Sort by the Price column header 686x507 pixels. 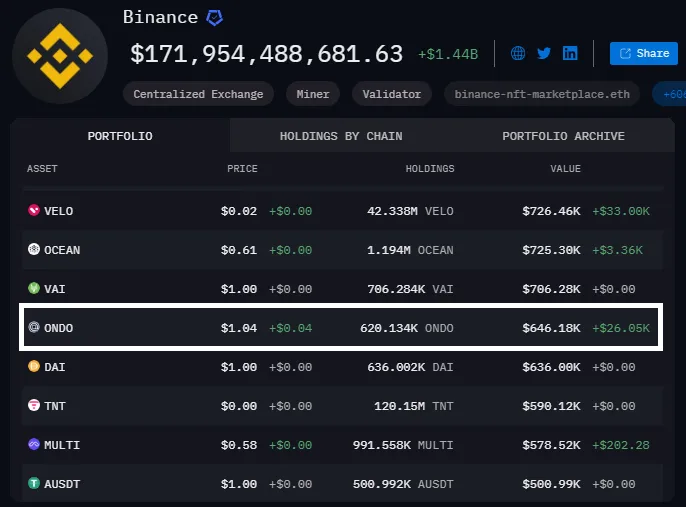(242, 168)
